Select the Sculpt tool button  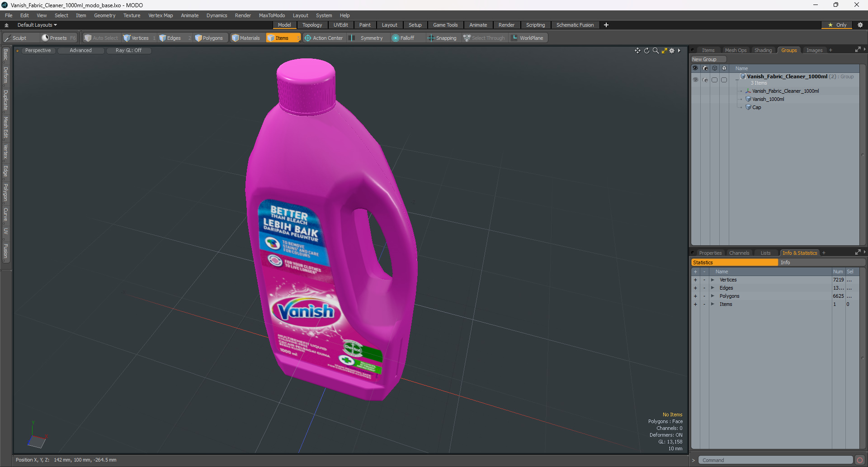point(16,38)
